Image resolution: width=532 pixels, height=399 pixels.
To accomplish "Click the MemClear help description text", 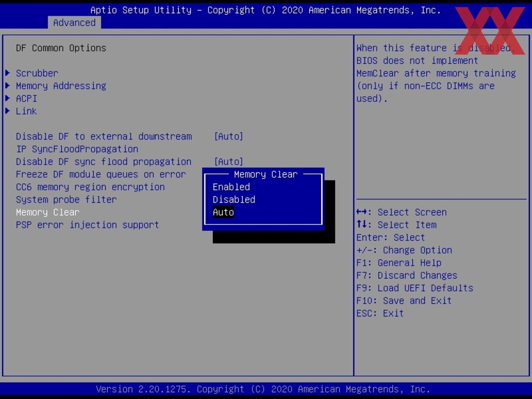I will (x=436, y=73).
